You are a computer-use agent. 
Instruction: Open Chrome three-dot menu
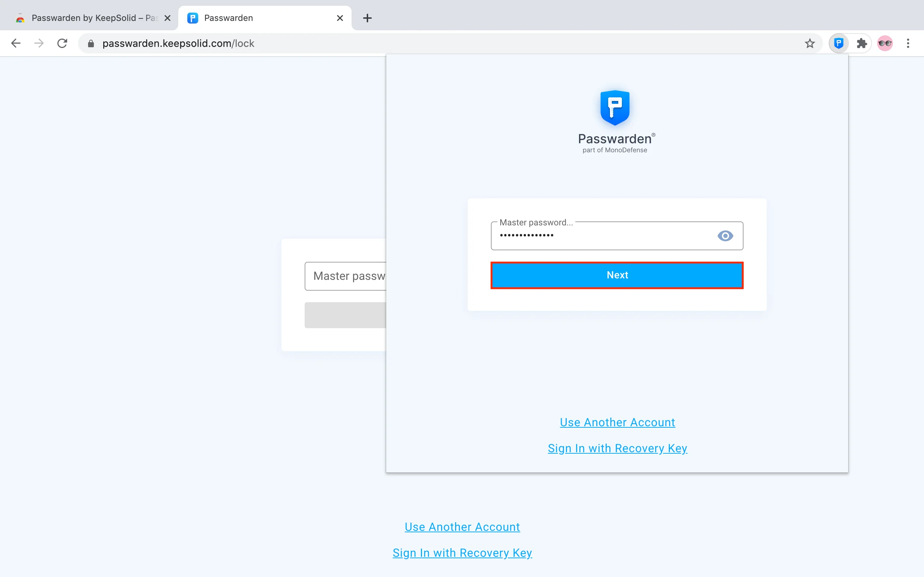tap(908, 43)
